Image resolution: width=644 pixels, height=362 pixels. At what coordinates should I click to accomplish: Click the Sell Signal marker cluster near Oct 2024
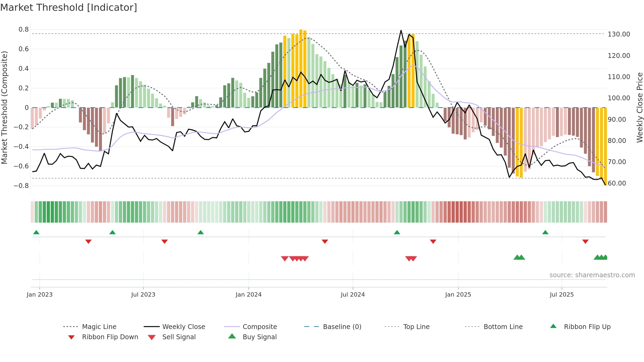coord(411,258)
